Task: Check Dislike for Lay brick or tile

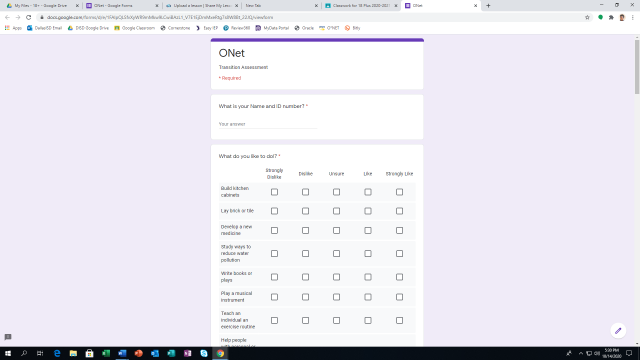Action: tap(305, 211)
